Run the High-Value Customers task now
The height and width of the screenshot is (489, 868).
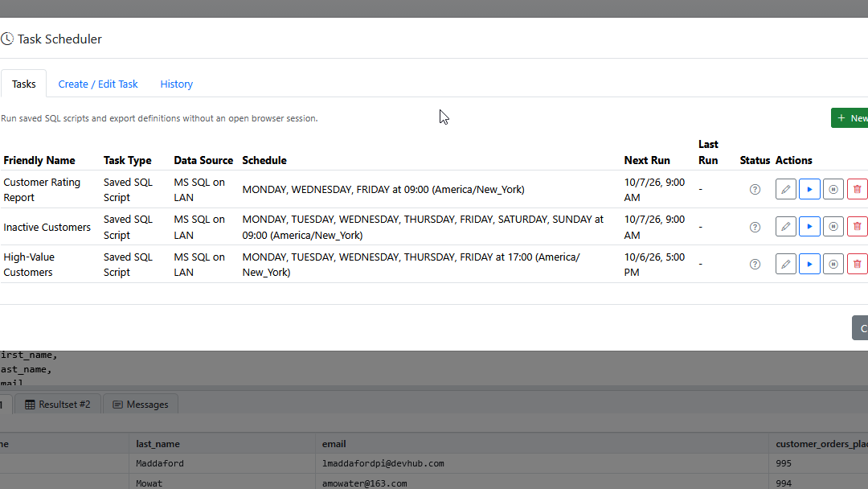click(x=809, y=264)
